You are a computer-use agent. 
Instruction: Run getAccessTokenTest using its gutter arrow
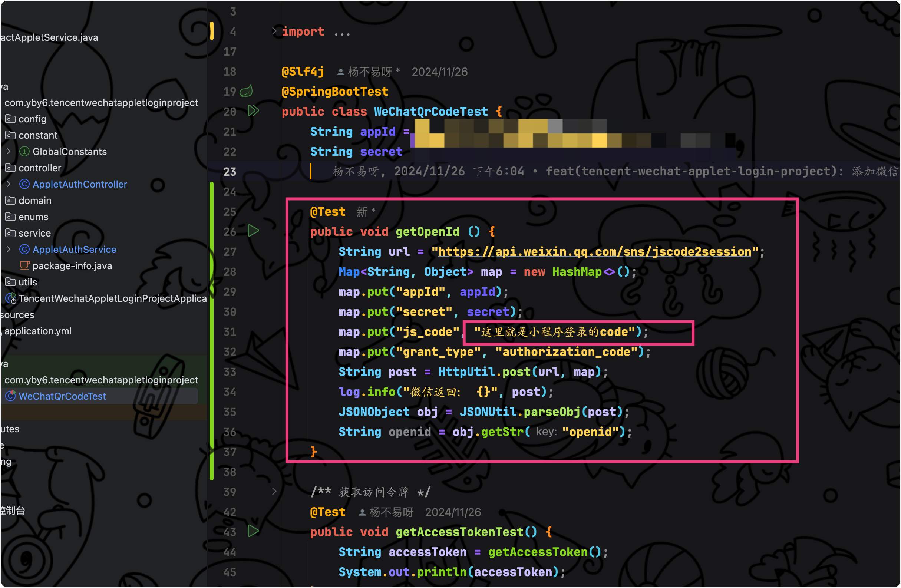pos(253,531)
